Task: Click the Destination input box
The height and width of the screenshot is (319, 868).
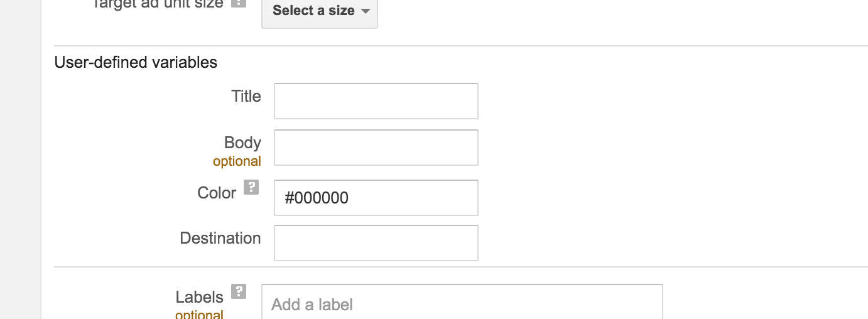Action: (x=376, y=243)
